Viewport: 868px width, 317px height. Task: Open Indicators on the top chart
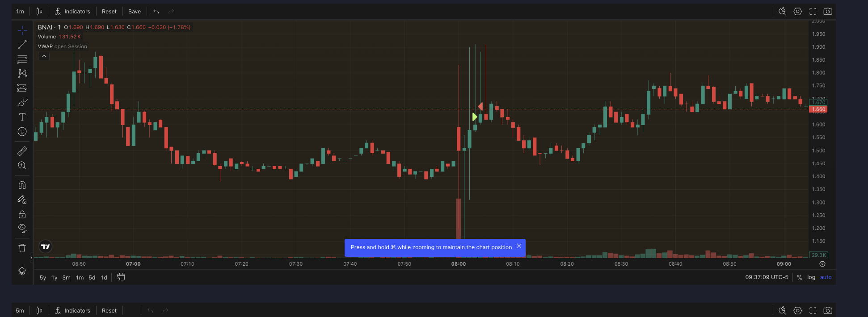point(72,12)
